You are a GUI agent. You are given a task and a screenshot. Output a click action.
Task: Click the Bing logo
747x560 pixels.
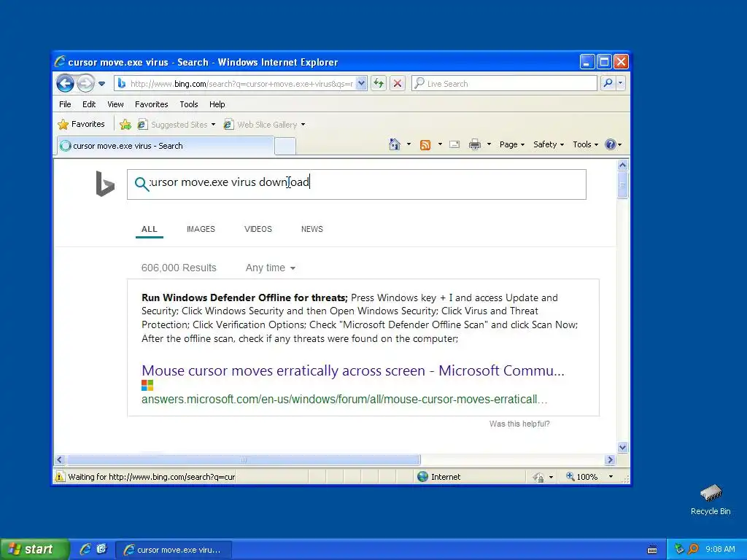(105, 183)
